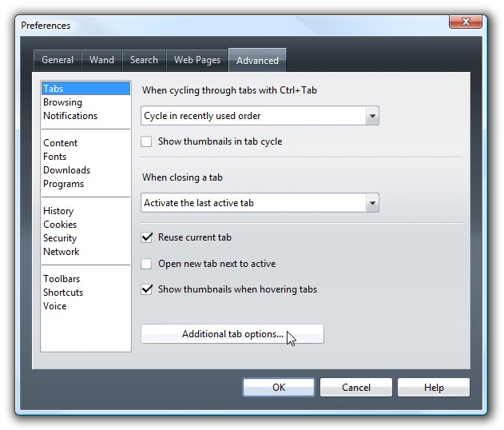Open Help for preferences
Image resolution: width=504 pixels, height=430 pixels.
[434, 387]
